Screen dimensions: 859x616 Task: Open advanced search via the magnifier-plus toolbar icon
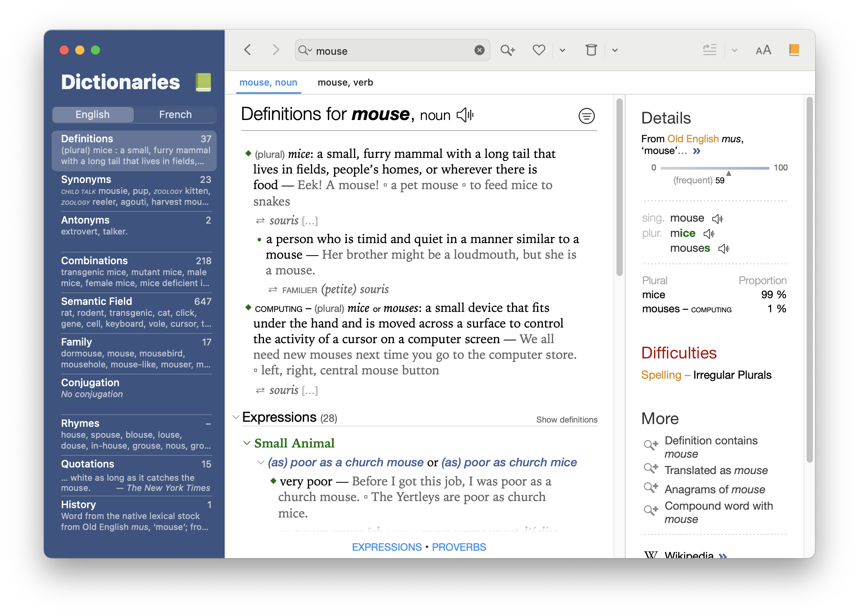tap(508, 50)
